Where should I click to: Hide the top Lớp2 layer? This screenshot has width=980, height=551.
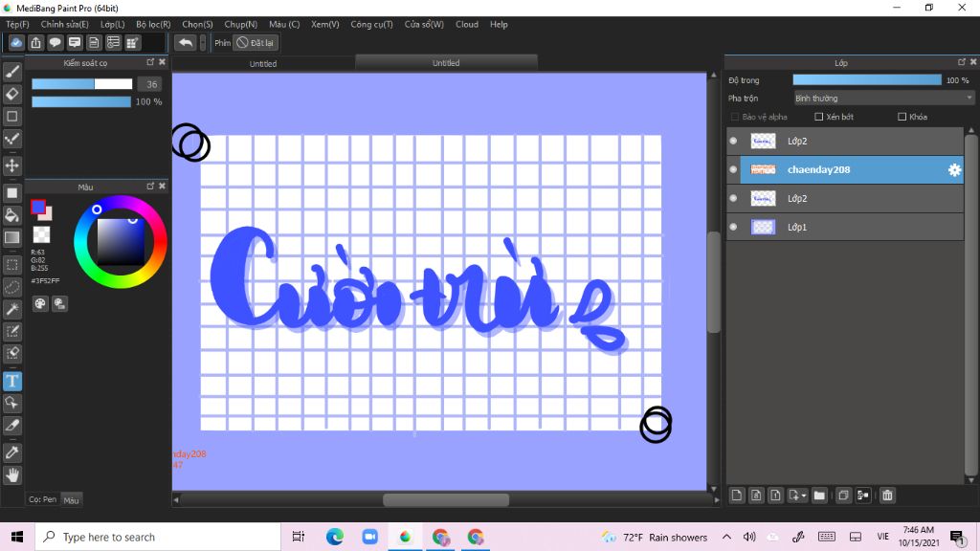tap(733, 142)
